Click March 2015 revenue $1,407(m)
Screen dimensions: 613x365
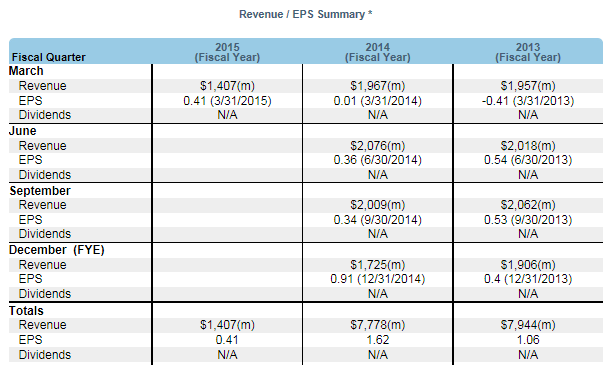click(x=227, y=86)
